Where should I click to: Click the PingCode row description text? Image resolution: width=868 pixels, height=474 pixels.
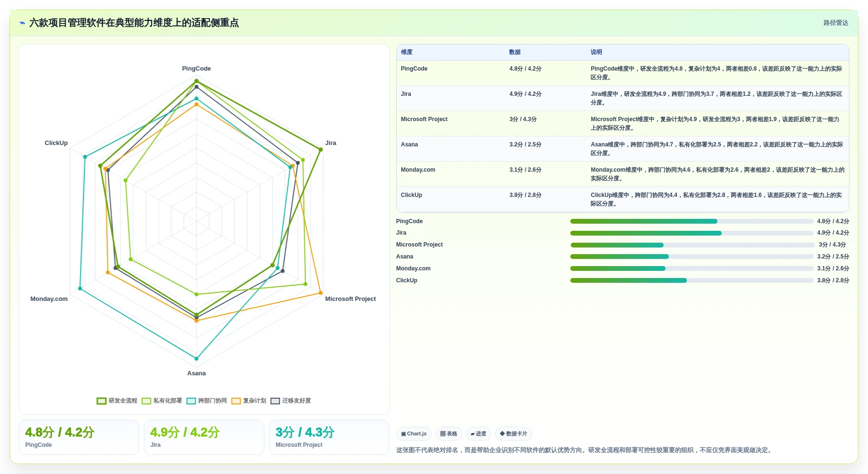point(717,73)
